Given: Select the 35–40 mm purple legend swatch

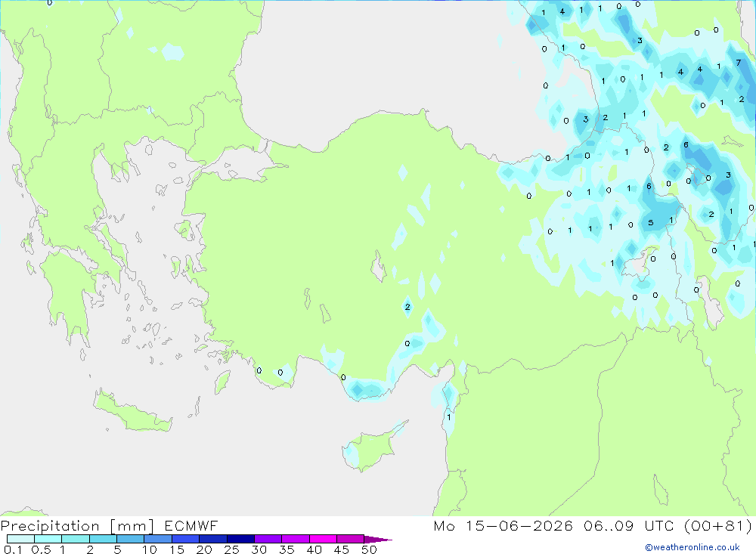Looking at the screenshot, I should pos(295,539).
